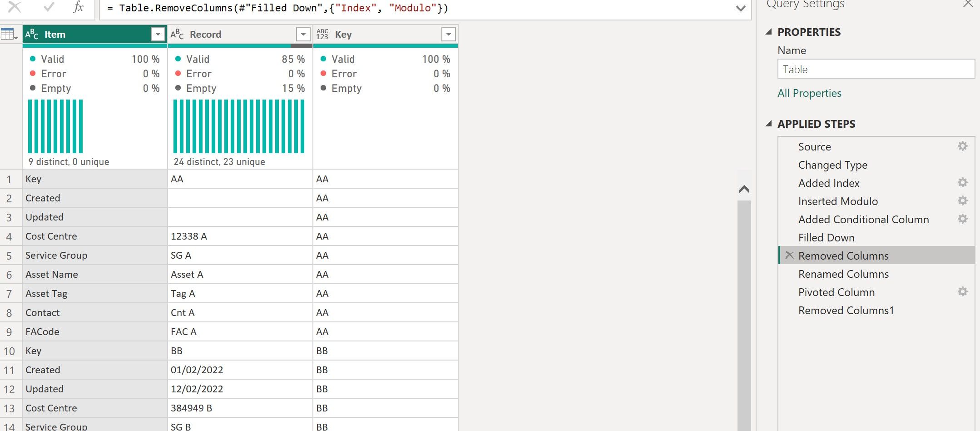Select the Changed Type applied step

point(876,165)
